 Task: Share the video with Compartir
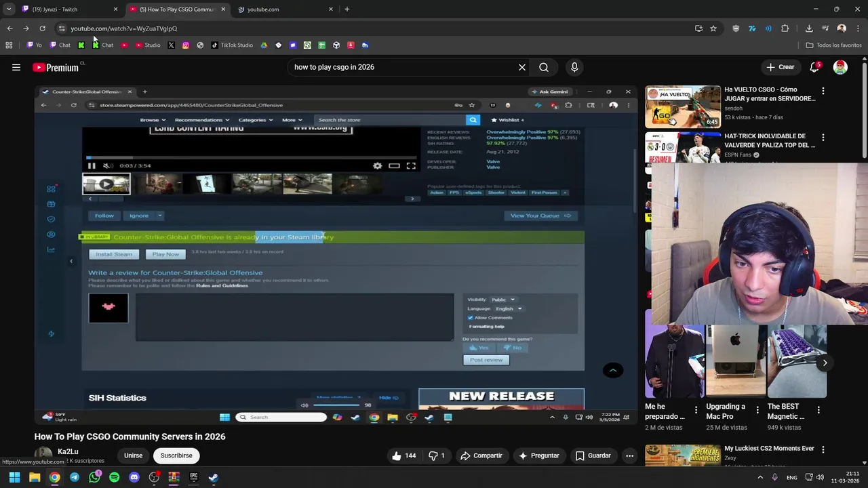click(x=481, y=455)
